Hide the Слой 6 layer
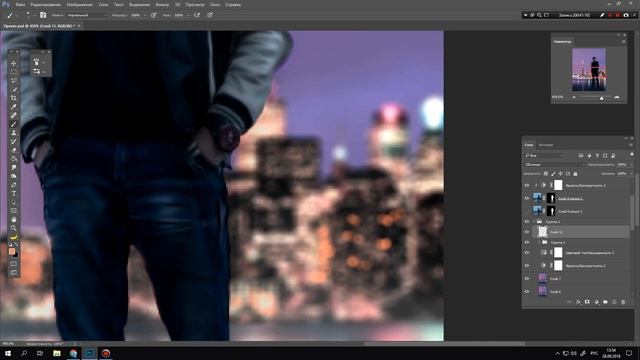This screenshot has width=640, height=360. (527, 291)
